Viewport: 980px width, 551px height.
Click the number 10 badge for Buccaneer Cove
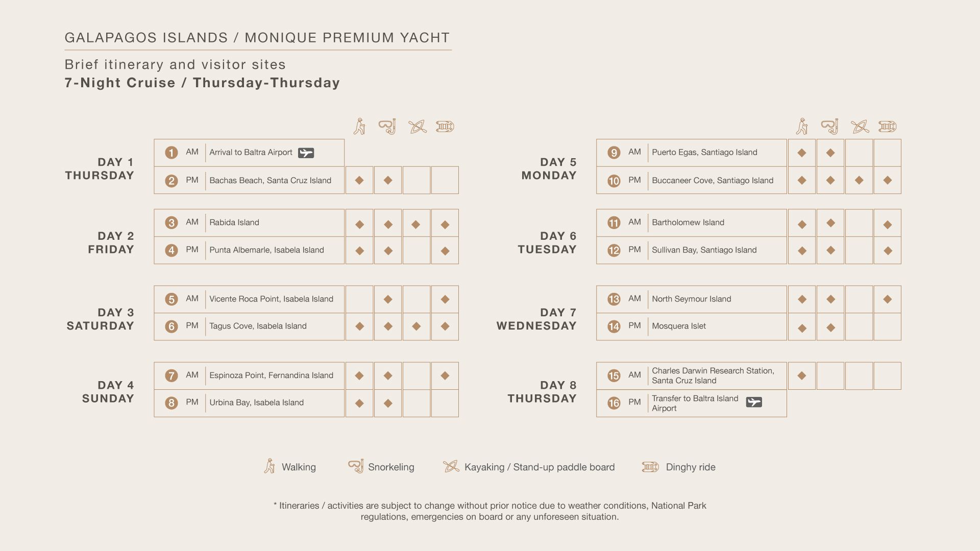click(x=614, y=181)
